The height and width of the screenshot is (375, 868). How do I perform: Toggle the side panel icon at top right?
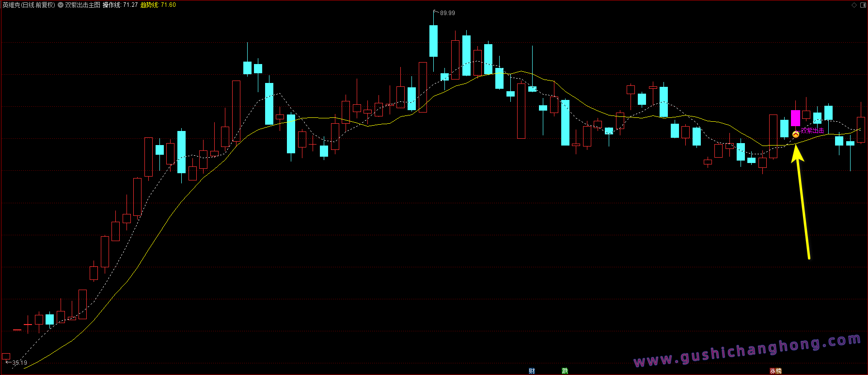(862, 5)
